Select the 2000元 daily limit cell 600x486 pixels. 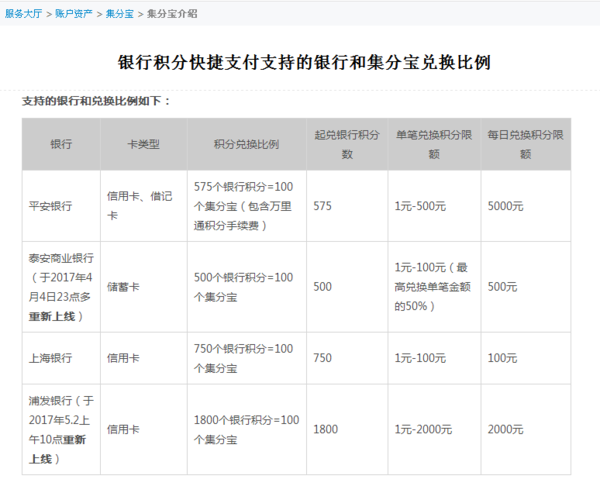coord(525,429)
